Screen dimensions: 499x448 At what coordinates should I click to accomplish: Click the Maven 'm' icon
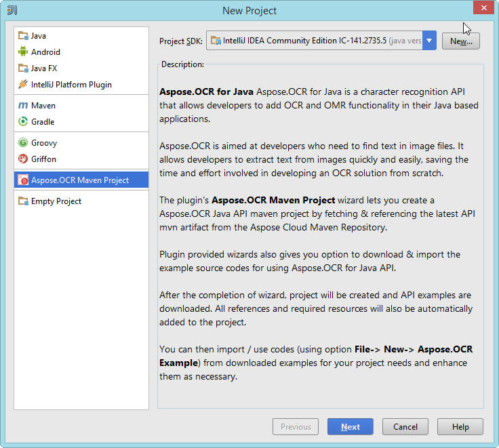click(x=23, y=106)
